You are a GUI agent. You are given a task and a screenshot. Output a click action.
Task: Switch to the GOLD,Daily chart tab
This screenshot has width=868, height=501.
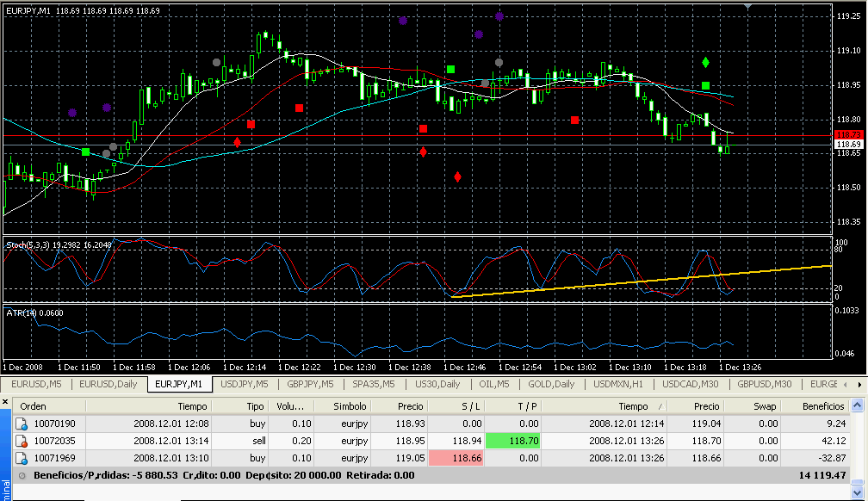[551, 384]
